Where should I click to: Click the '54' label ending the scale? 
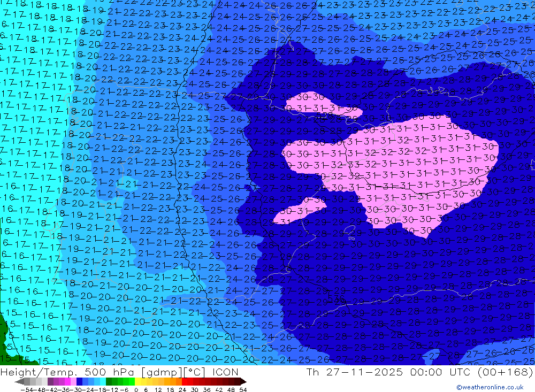pyautogui.click(x=243, y=390)
